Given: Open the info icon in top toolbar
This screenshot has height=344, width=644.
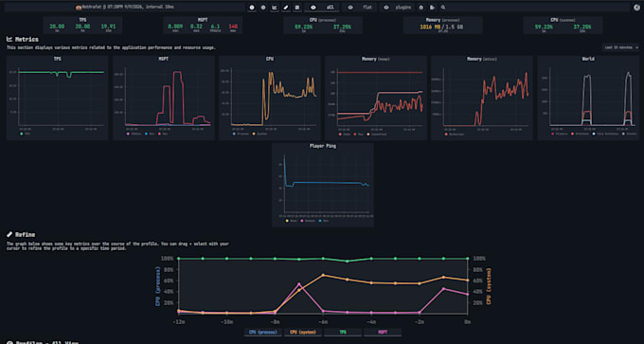Looking at the screenshot, I should click(251, 8).
